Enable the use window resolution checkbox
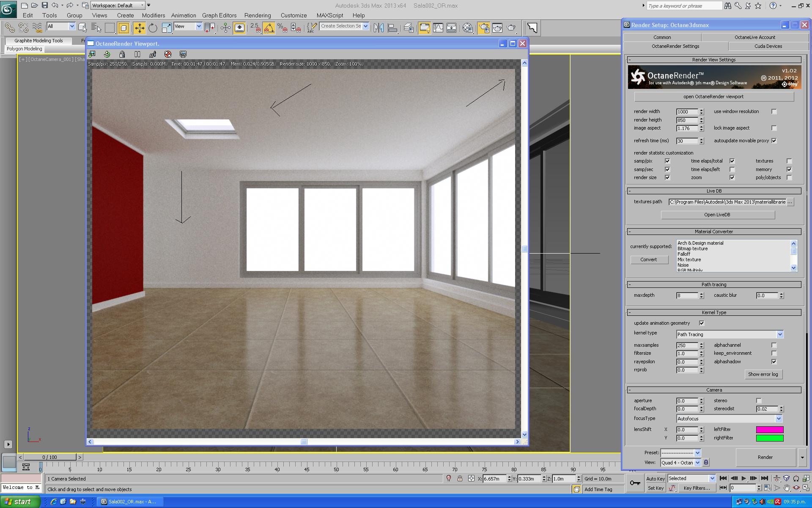This screenshot has height=508, width=812. 774,112
